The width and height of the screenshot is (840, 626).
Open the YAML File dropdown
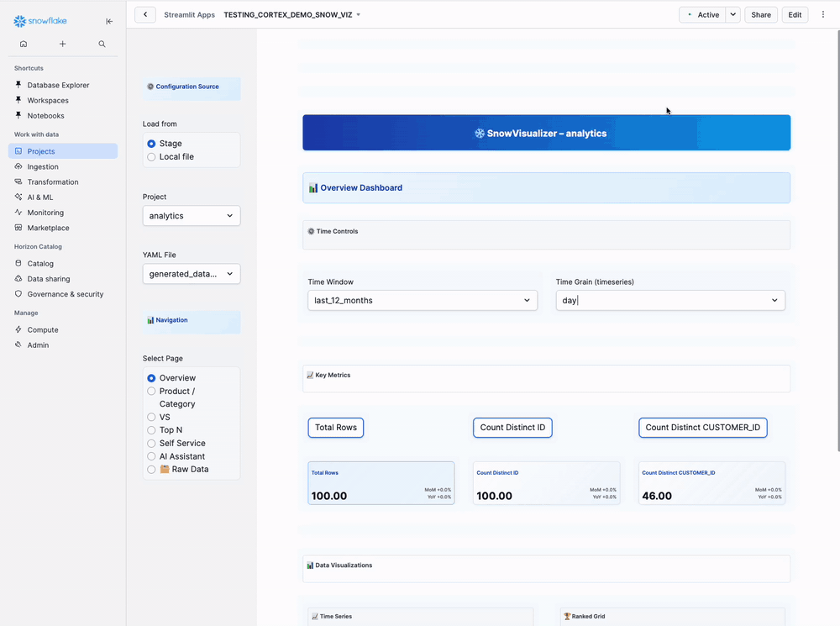[x=192, y=274]
